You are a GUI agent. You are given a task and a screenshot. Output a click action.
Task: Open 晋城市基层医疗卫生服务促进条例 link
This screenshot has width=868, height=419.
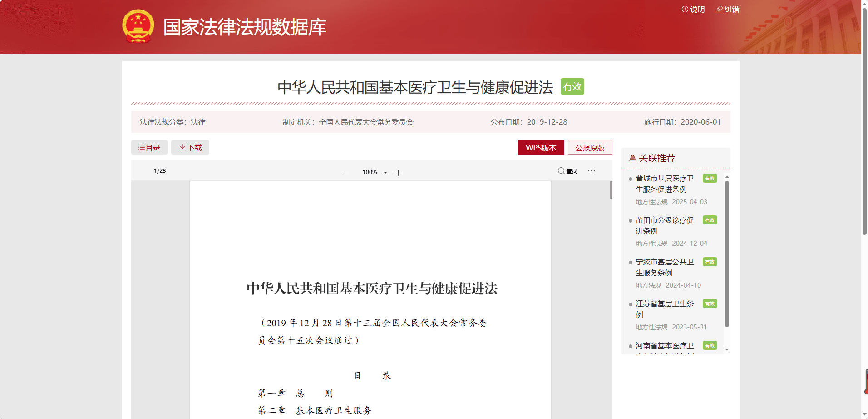click(x=665, y=184)
